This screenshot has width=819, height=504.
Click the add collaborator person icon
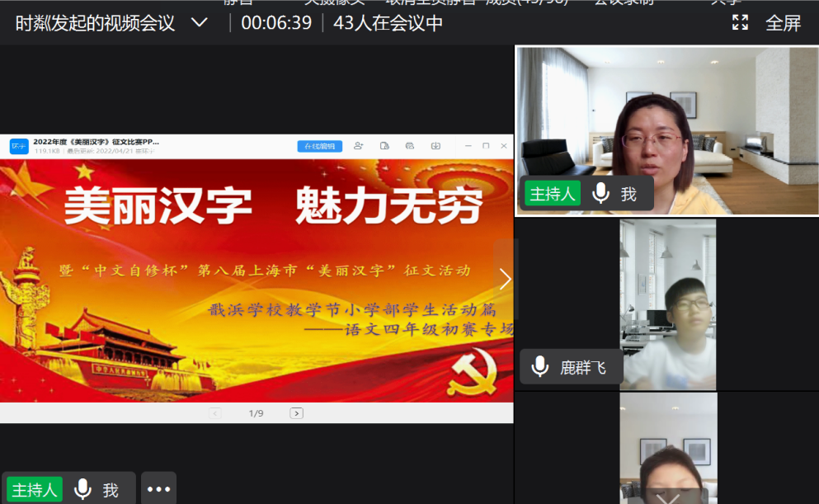[x=358, y=146]
